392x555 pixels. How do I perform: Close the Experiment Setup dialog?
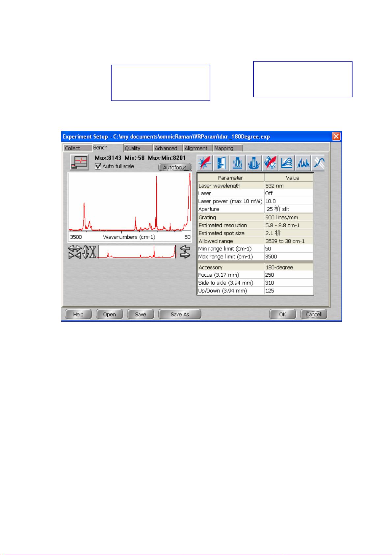336,136
